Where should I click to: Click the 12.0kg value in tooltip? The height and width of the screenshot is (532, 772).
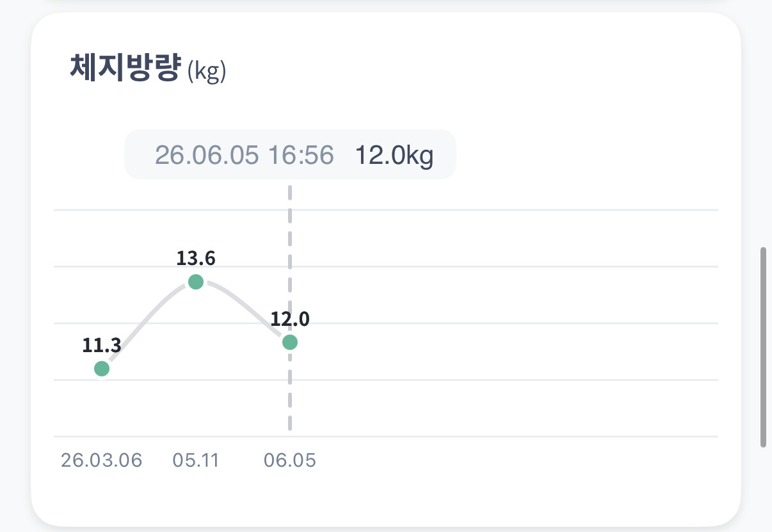click(x=394, y=156)
